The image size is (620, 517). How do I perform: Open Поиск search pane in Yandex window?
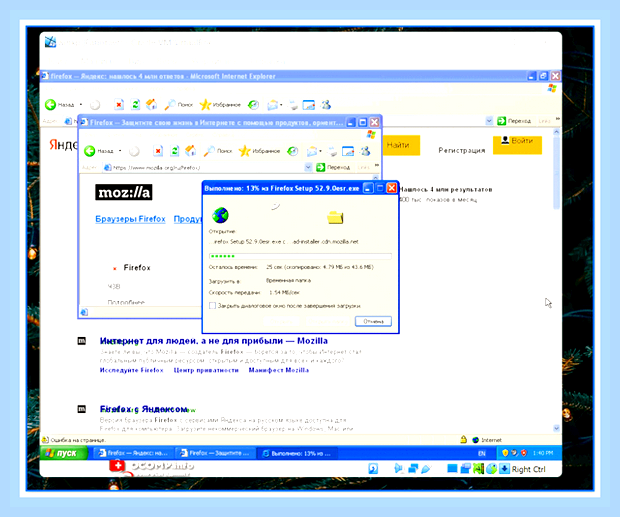(x=178, y=105)
